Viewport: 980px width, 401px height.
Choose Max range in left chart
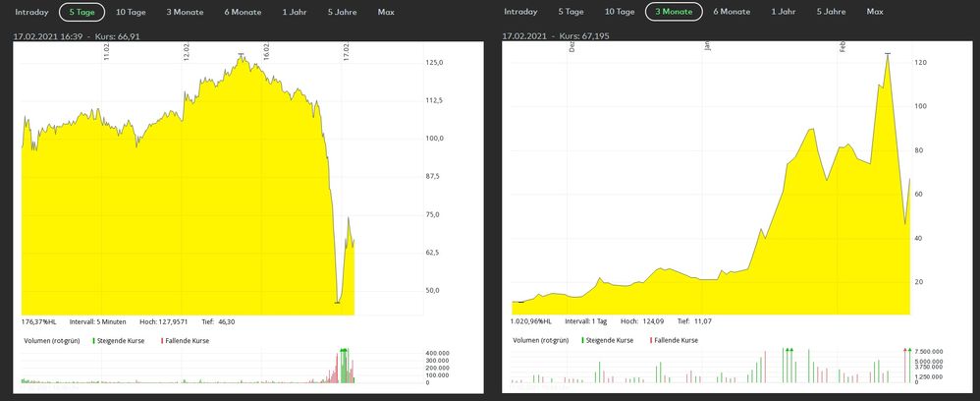pyautogui.click(x=386, y=12)
